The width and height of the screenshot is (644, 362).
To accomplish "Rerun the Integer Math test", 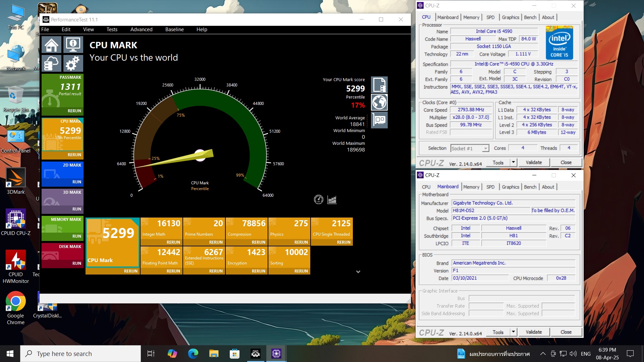I will [173, 242].
